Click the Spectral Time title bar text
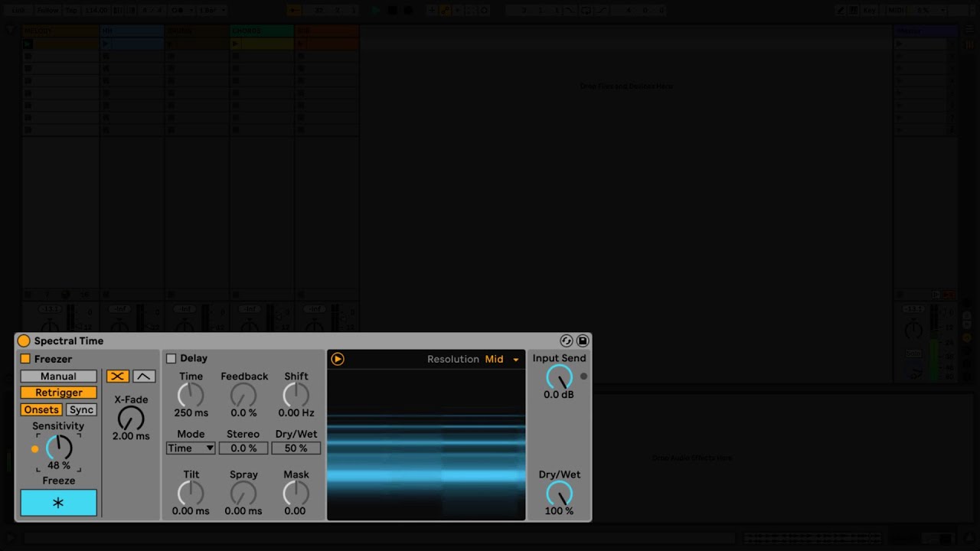Image resolution: width=980 pixels, height=551 pixels. [x=69, y=341]
